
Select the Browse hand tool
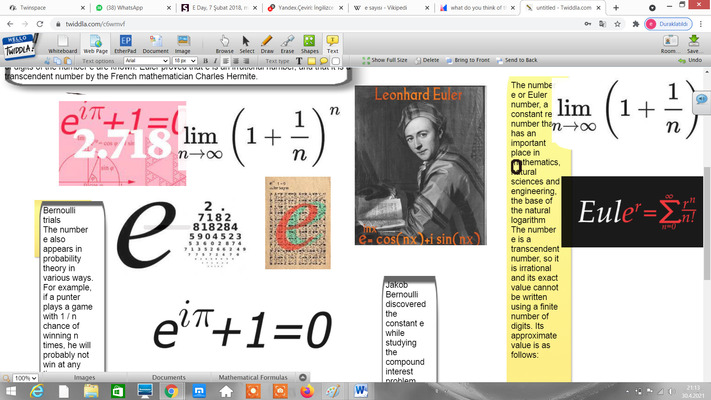[224, 44]
